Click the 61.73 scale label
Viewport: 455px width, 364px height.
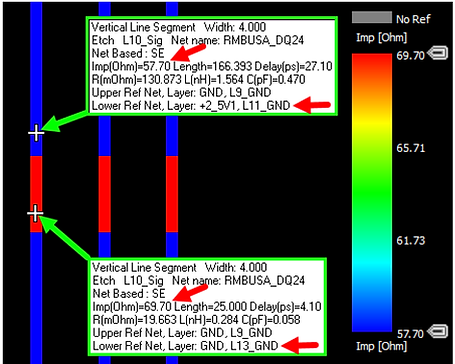tap(411, 240)
